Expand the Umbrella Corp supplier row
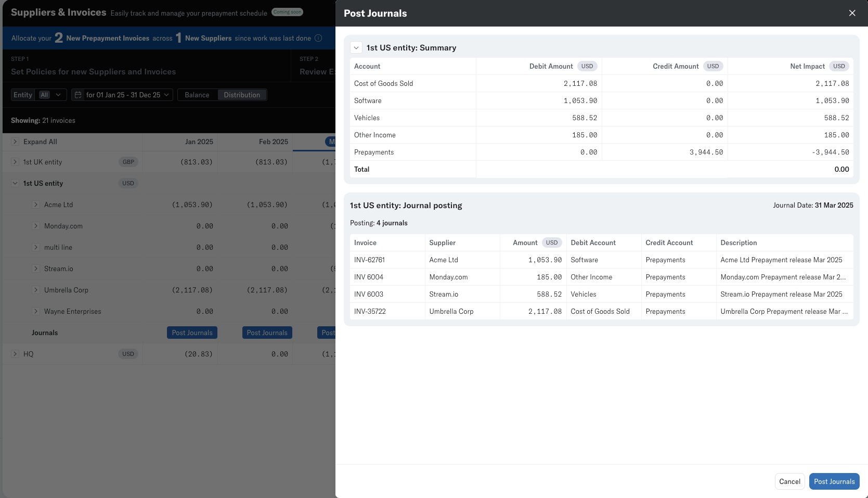The height and width of the screenshot is (498, 868). click(36, 290)
